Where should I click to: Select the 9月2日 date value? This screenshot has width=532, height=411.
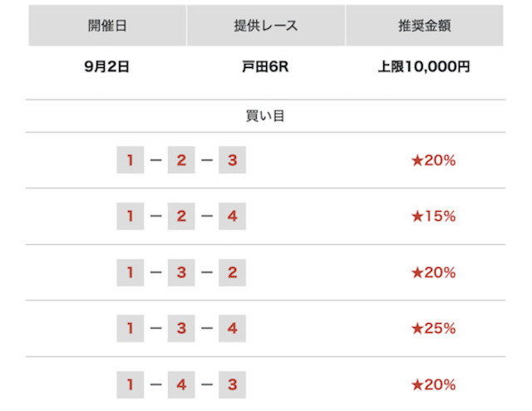coord(107,68)
